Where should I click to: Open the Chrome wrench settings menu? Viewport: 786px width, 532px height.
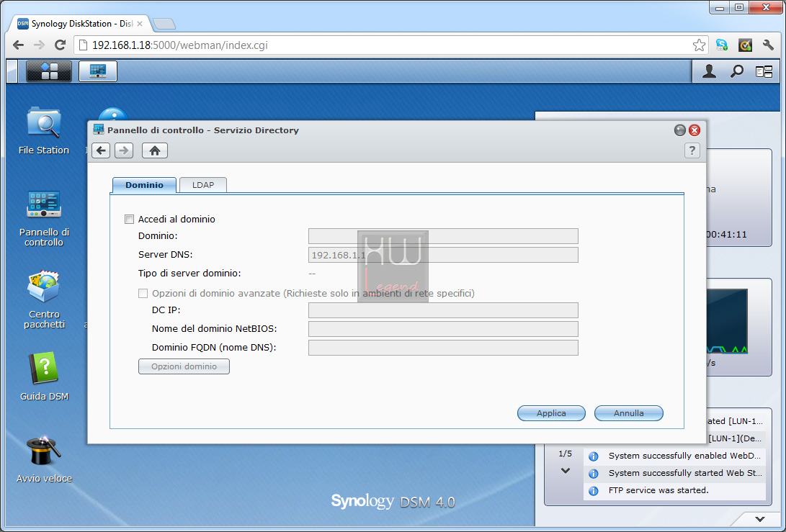pyautogui.click(x=768, y=45)
